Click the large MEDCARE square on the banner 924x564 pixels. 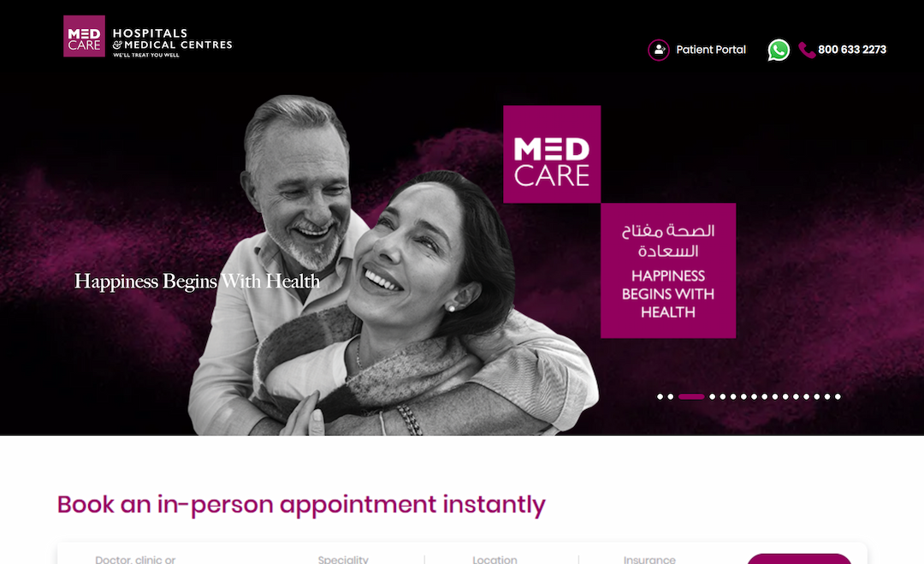(x=552, y=154)
